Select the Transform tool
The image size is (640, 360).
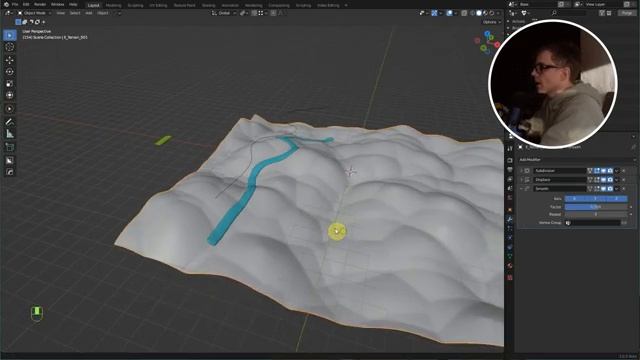click(x=10, y=96)
